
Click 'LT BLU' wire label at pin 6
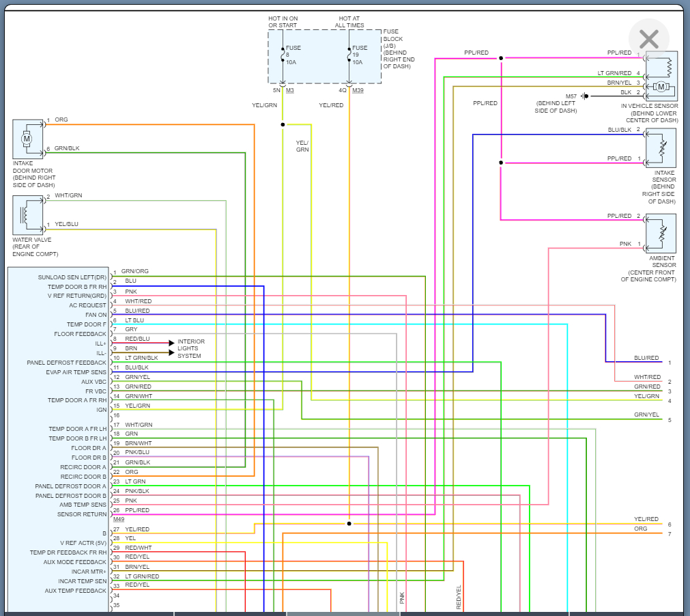[x=134, y=320]
